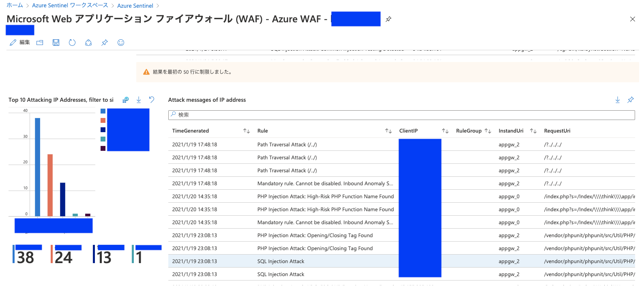The width and height of the screenshot is (644, 300).
Task: Open the log query icon for Top 10 chart
Action: pos(126,100)
